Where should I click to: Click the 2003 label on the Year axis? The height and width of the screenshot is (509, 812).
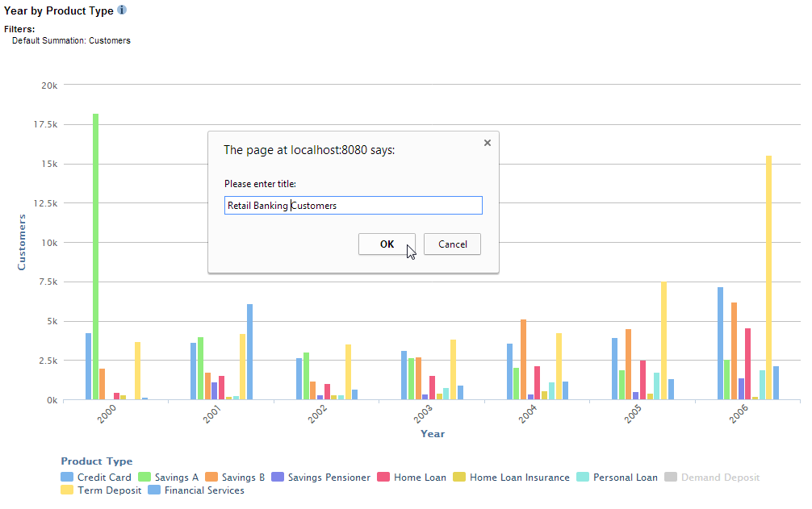[x=421, y=413]
